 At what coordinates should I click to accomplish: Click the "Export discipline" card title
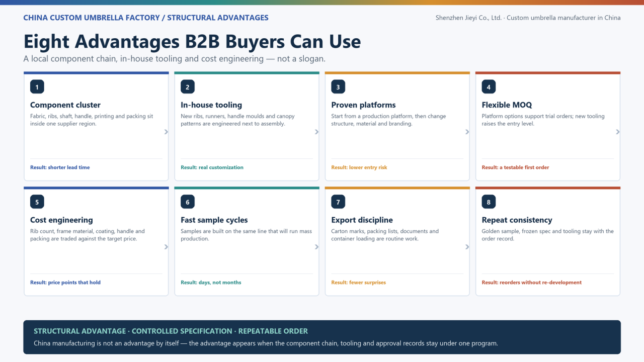pyautogui.click(x=362, y=220)
